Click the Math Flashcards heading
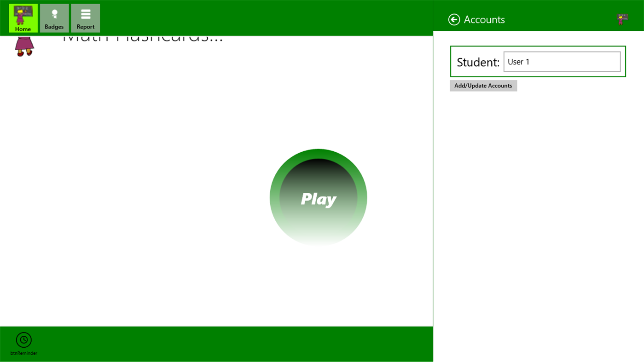The width and height of the screenshot is (644, 362). pos(143,37)
